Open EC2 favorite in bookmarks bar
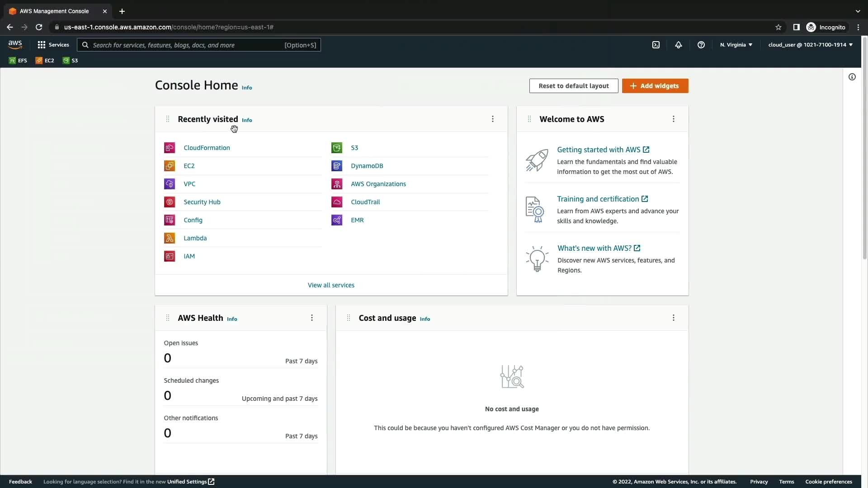 (x=45, y=61)
